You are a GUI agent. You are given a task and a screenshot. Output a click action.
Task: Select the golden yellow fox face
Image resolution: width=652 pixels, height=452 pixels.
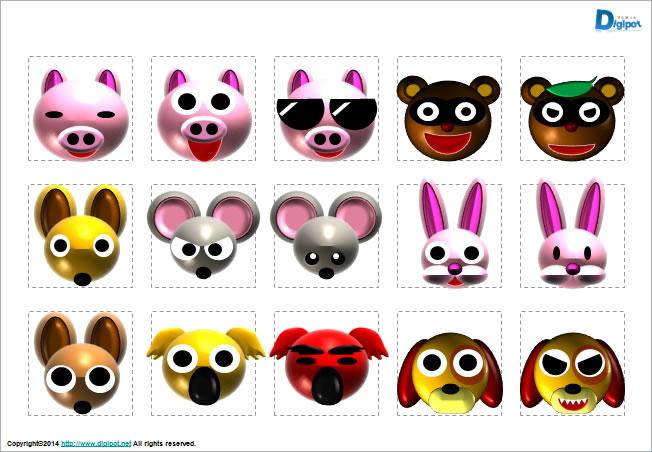[x=80, y=235]
